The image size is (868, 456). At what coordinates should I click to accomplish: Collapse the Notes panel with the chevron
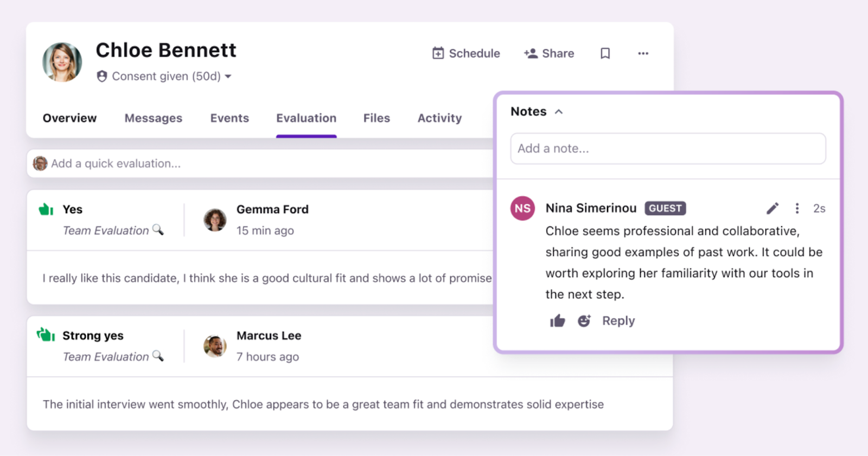point(559,112)
